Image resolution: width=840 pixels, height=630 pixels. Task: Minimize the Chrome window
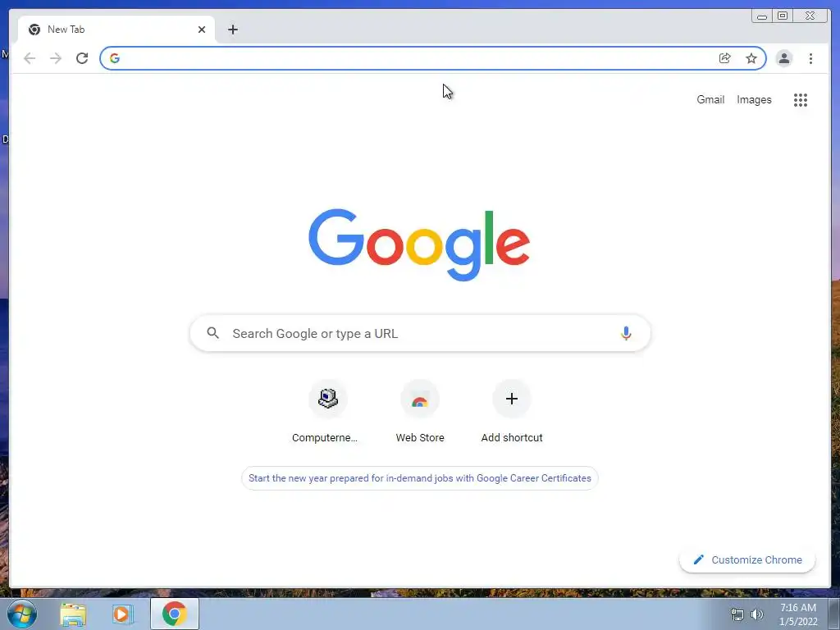point(762,16)
